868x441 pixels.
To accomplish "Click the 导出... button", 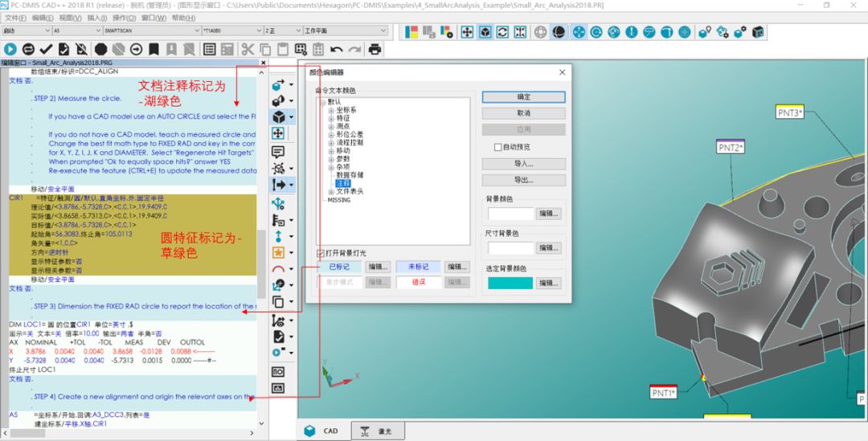I will (x=524, y=181).
